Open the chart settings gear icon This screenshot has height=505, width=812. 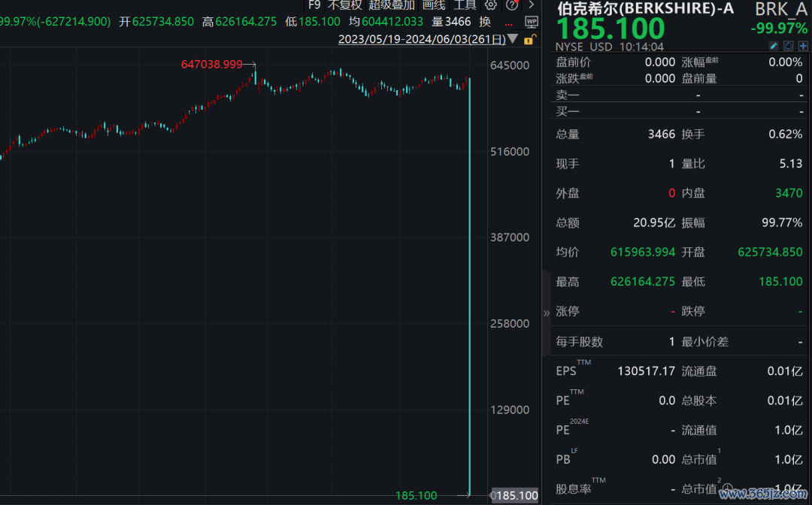(490, 5)
